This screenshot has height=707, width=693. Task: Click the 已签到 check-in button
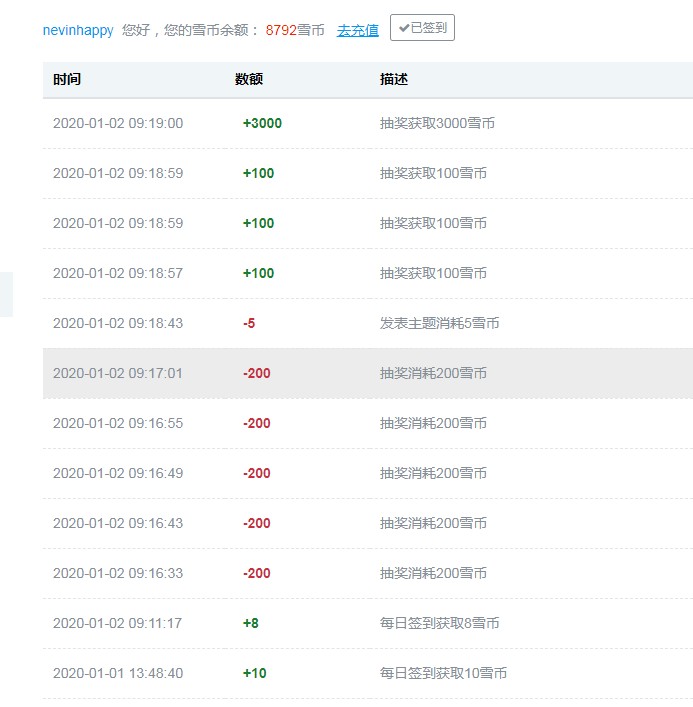click(422, 28)
